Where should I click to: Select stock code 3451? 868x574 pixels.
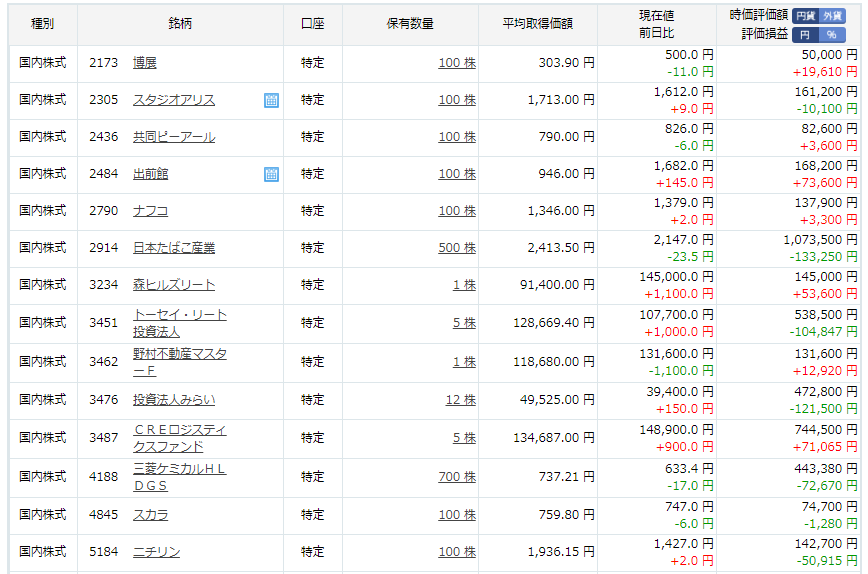tap(104, 323)
